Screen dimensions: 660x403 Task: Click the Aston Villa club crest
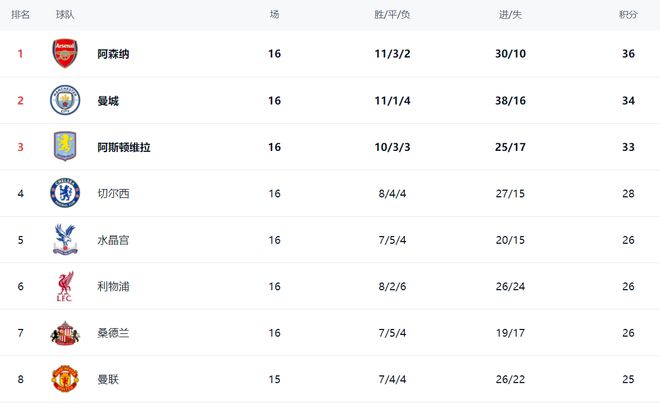(x=65, y=147)
